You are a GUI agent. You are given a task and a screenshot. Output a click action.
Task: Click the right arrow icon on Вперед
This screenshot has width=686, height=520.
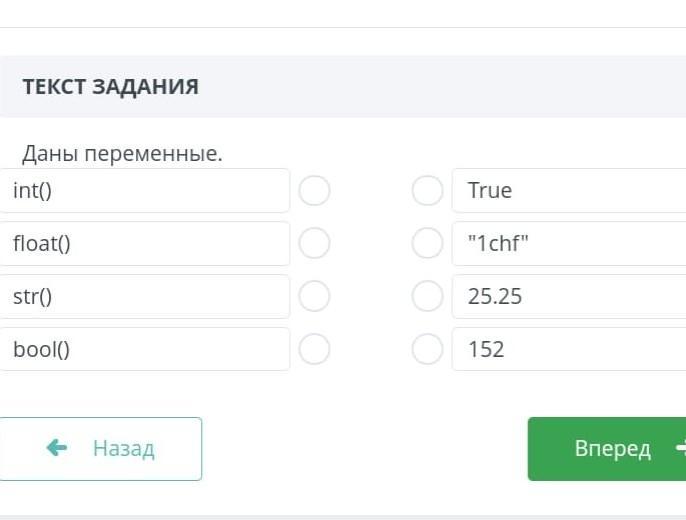679,449
